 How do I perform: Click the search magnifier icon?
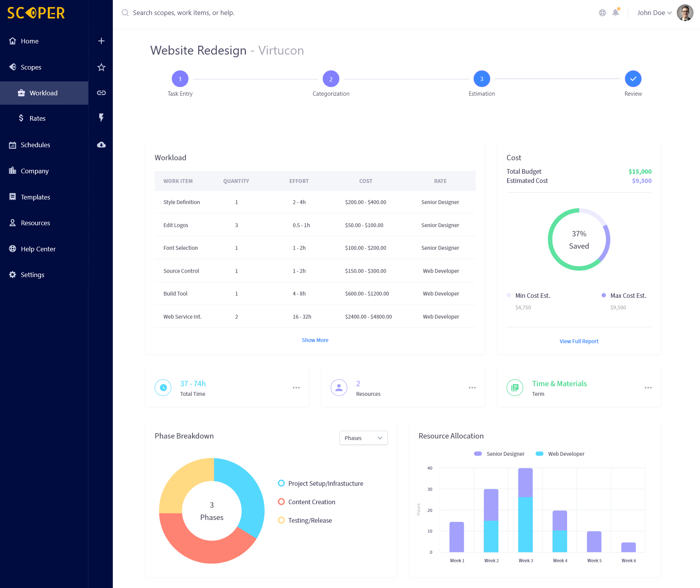(x=125, y=13)
